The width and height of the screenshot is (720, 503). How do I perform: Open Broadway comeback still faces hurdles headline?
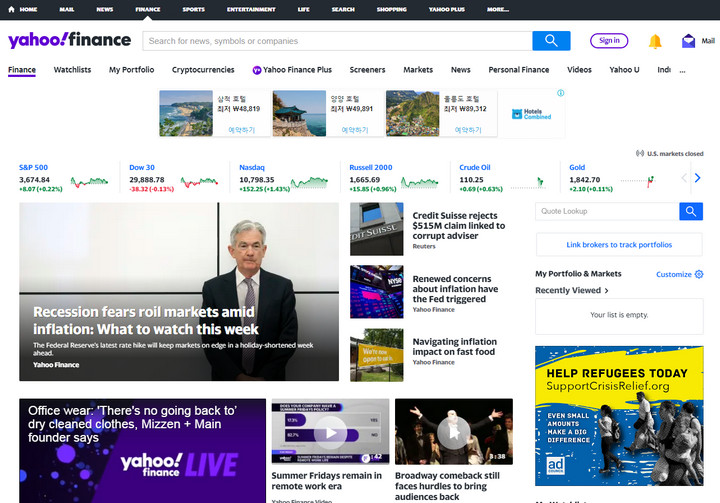coord(447,486)
